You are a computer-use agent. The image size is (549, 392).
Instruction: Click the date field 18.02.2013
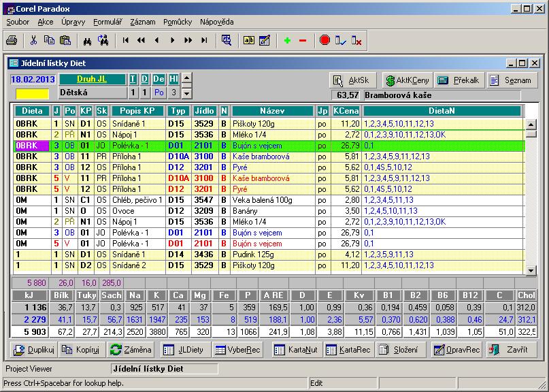pyautogui.click(x=33, y=79)
